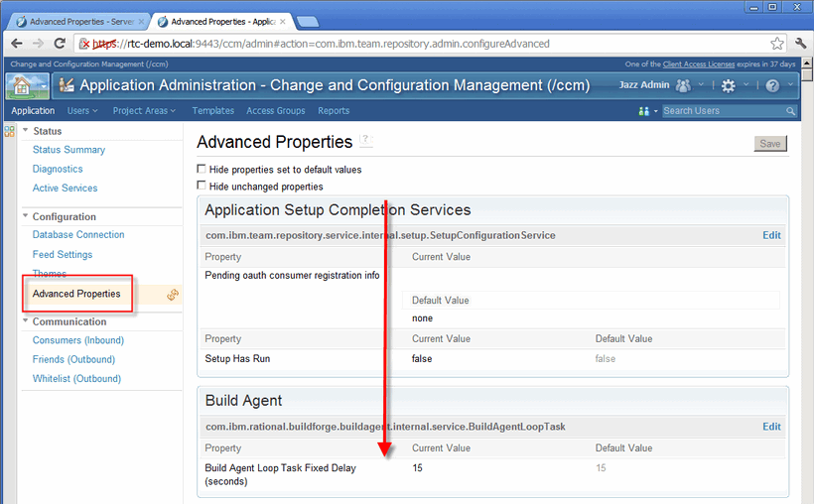Collapse the Communication section
This screenshot has height=504, width=814.
(26, 320)
